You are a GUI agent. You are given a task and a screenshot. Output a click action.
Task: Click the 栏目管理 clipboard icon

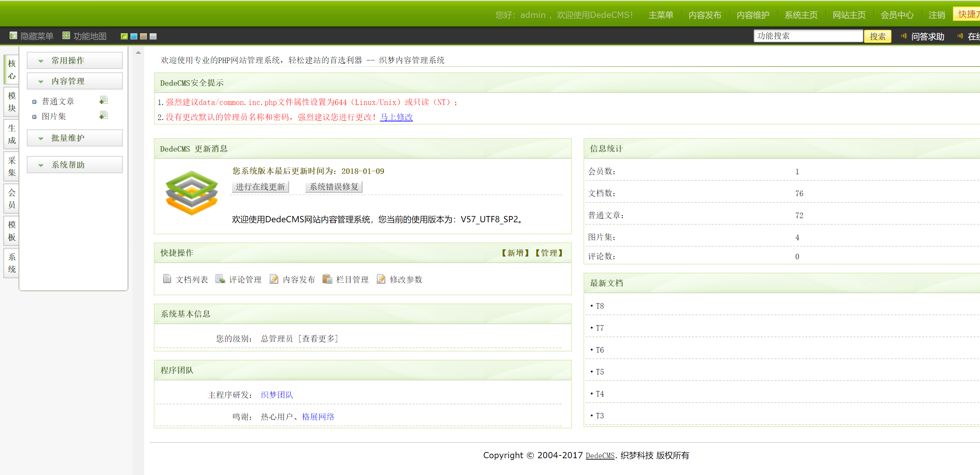pos(327,279)
